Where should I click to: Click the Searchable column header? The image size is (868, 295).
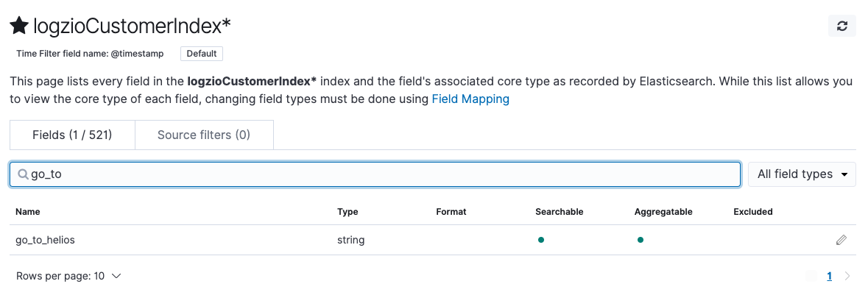(559, 212)
